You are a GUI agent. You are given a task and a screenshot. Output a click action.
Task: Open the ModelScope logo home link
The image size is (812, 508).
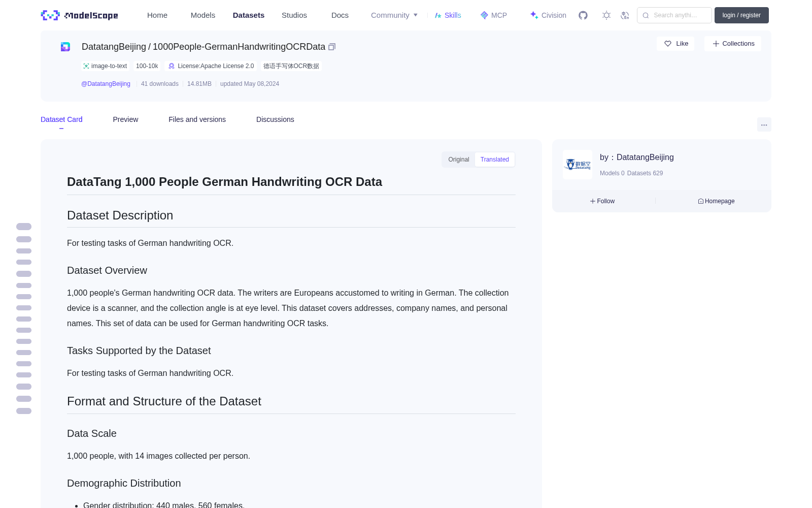pyautogui.click(x=80, y=15)
